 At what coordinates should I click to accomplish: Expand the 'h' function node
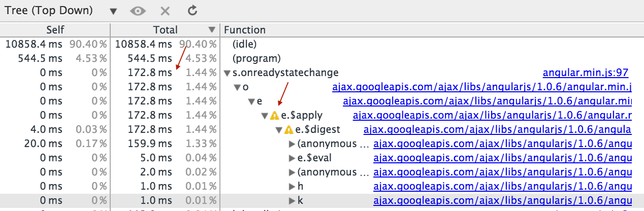point(292,187)
